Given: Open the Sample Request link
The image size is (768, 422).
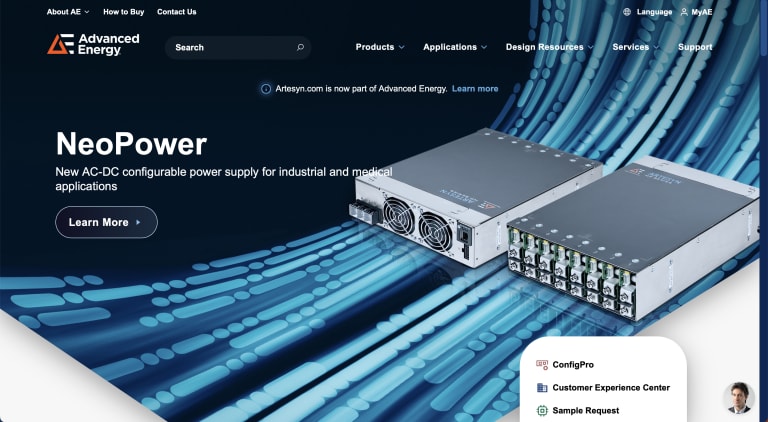Looking at the screenshot, I should tap(585, 411).
